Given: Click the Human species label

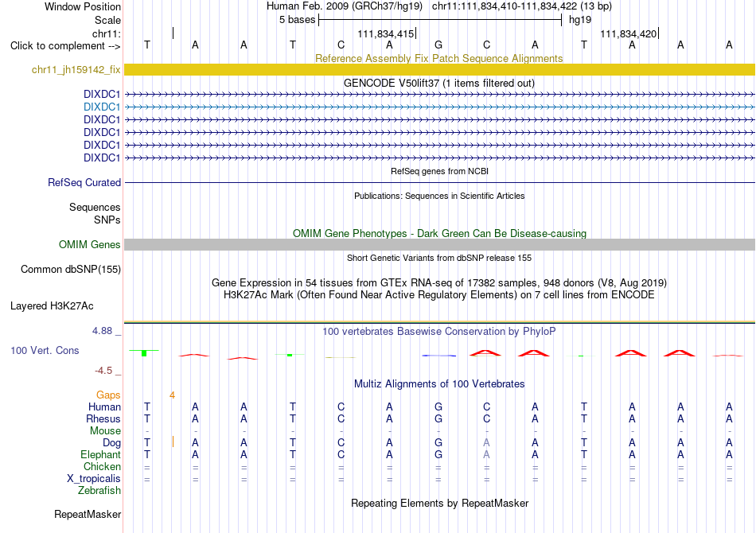Looking at the screenshot, I should 104,407.
